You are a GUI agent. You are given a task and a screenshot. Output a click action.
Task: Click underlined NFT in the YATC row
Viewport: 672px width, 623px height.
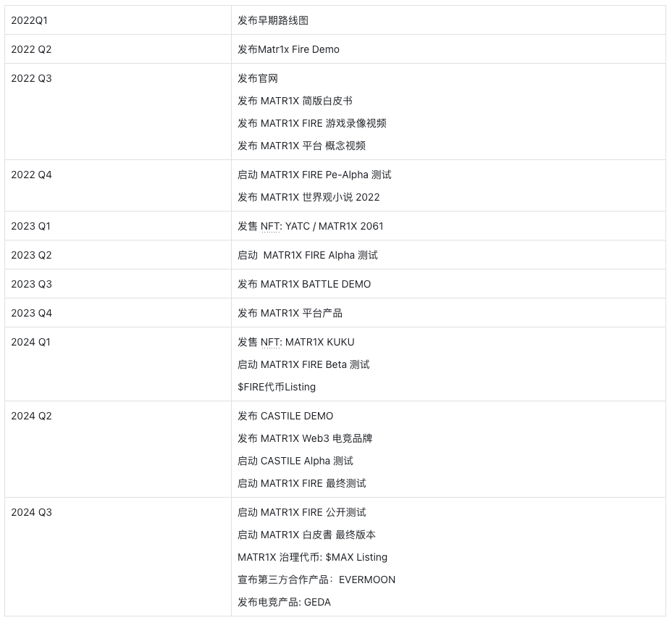(270, 226)
